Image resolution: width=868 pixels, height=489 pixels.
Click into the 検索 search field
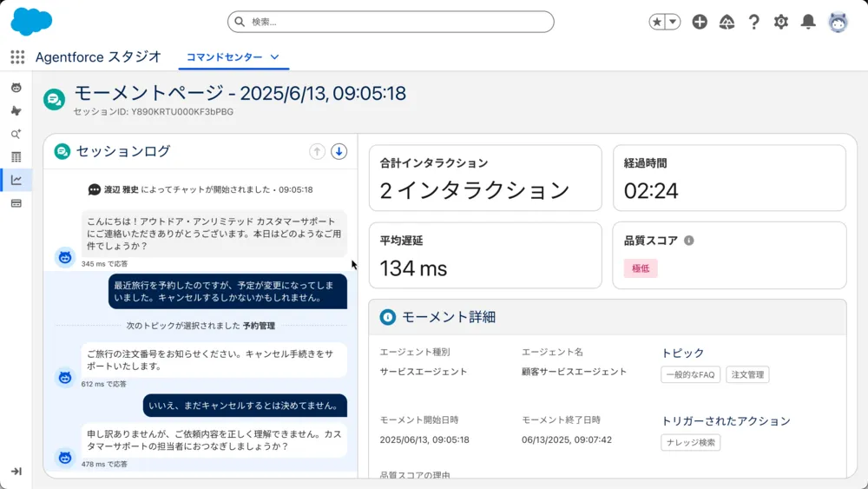click(391, 22)
